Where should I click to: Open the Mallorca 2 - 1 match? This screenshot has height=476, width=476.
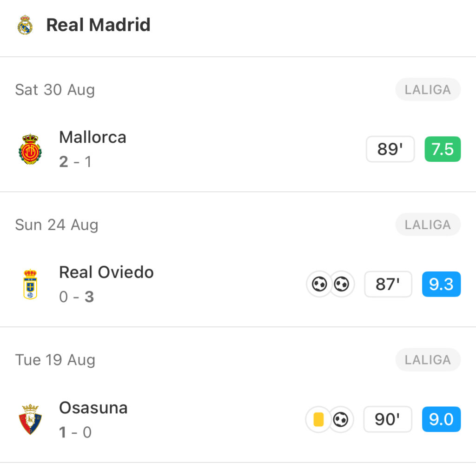point(238,149)
